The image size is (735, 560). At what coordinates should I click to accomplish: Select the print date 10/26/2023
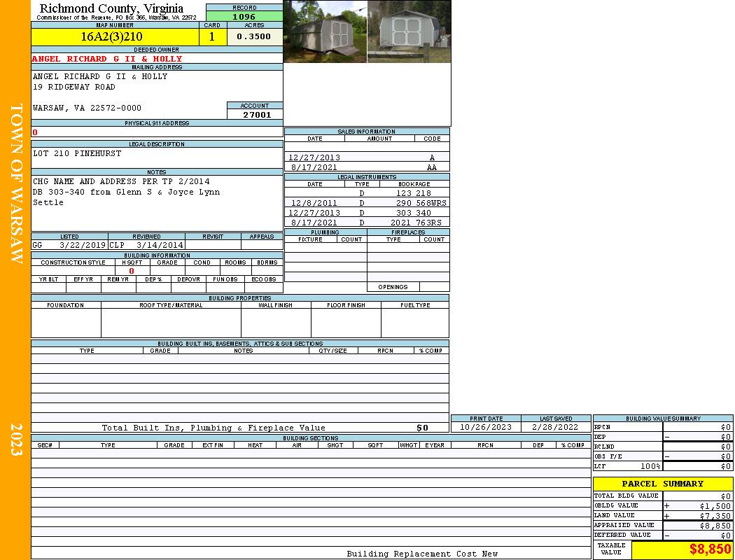tap(486, 427)
